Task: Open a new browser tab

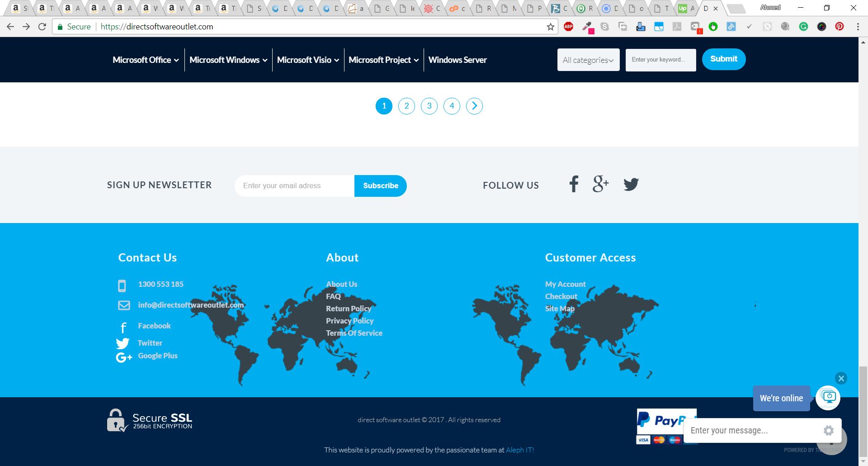Action: [x=737, y=9]
